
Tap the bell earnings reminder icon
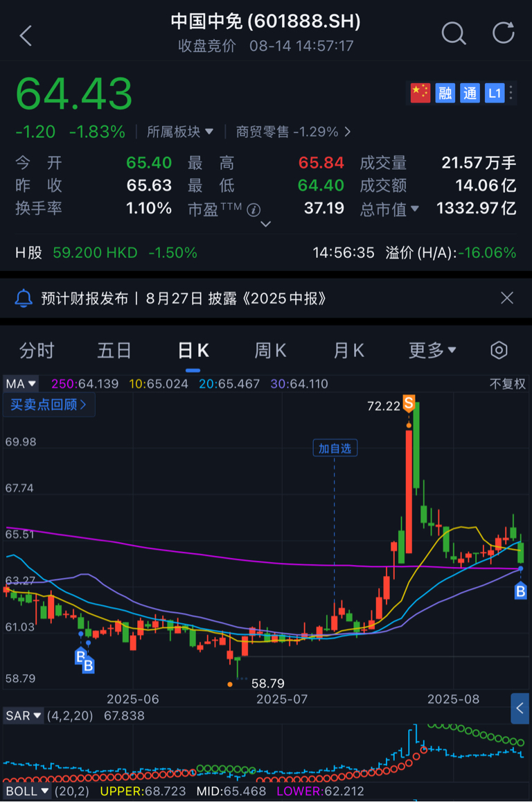point(24,298)
